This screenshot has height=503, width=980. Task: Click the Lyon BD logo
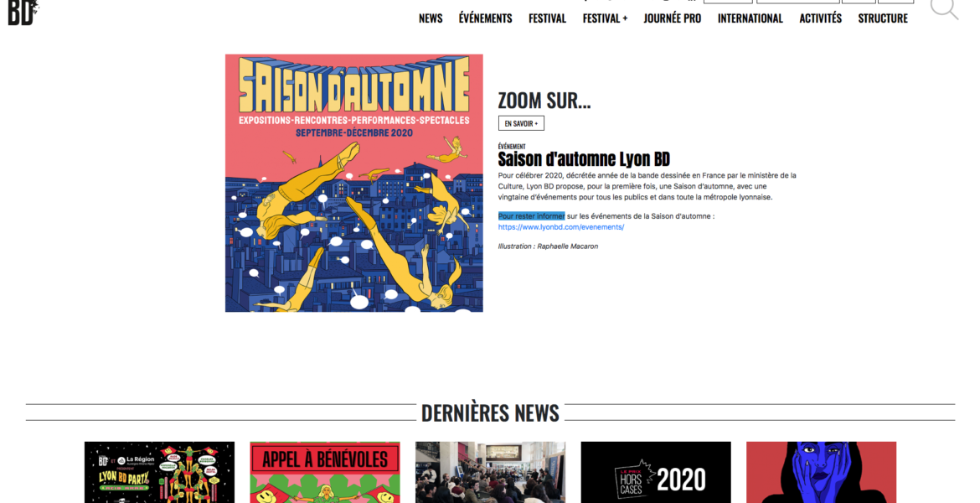[23, 13]
